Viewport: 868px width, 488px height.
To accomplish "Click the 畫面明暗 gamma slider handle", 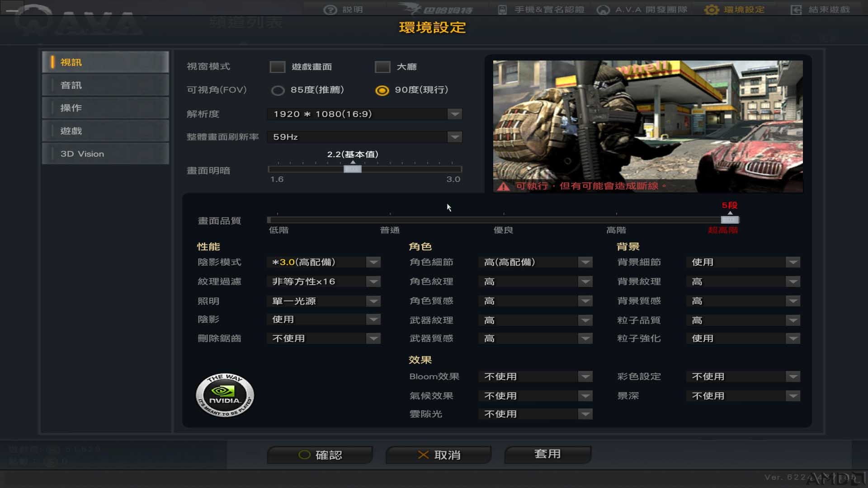I will (353, 169).
